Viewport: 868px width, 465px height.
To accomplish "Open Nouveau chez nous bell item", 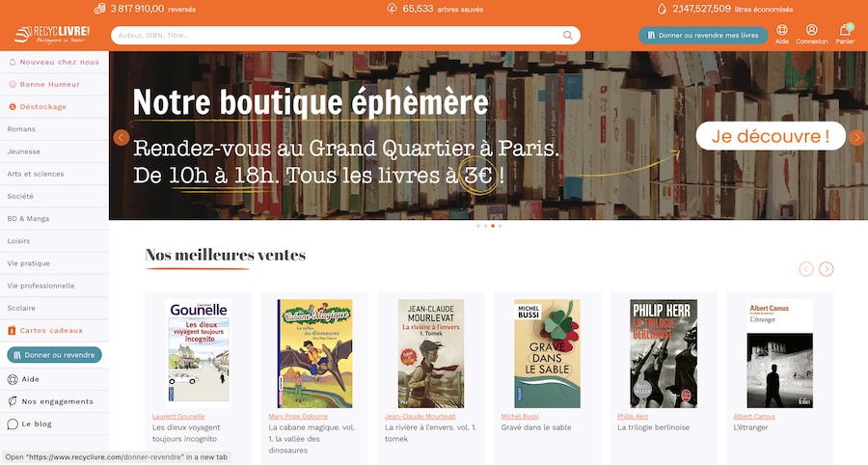I will [54, 62].
